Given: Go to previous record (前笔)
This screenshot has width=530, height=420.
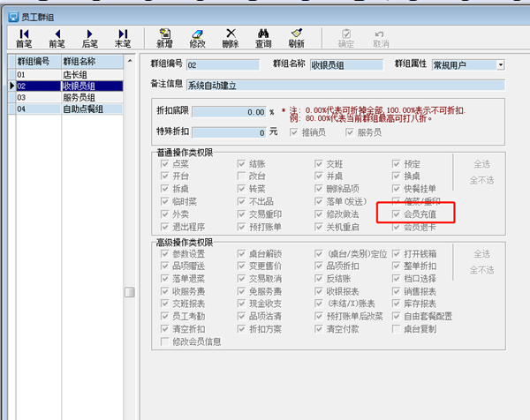Looking at the screenshot, I should 57,37.
